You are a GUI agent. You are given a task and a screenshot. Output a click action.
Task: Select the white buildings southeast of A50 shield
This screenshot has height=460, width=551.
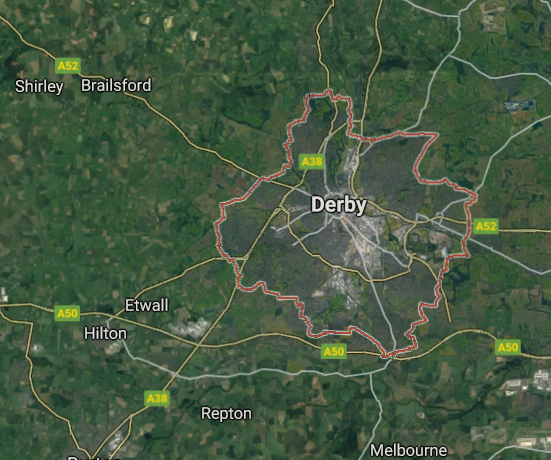click(x=542, y=380)
